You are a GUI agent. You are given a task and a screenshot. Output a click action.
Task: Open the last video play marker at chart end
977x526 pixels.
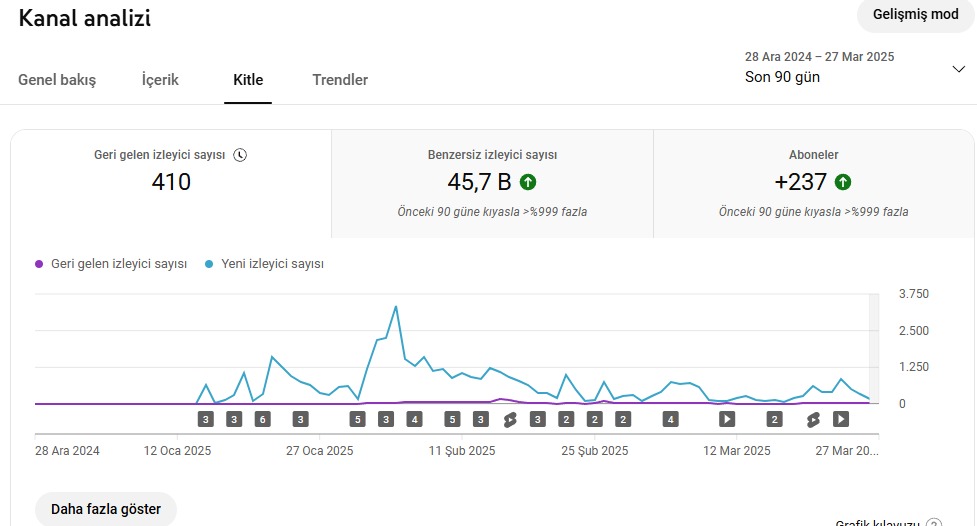pos(841,419)
